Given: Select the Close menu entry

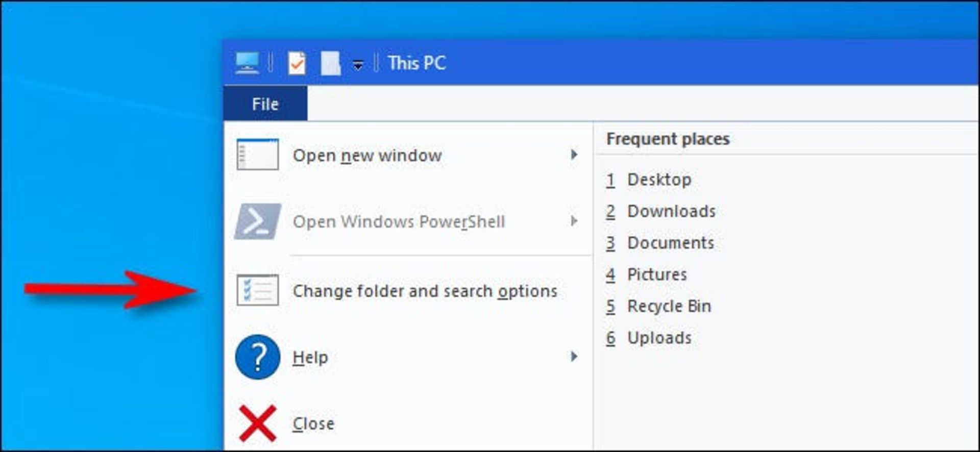Looking at the screenshot, I should click(x=313, y=423).
